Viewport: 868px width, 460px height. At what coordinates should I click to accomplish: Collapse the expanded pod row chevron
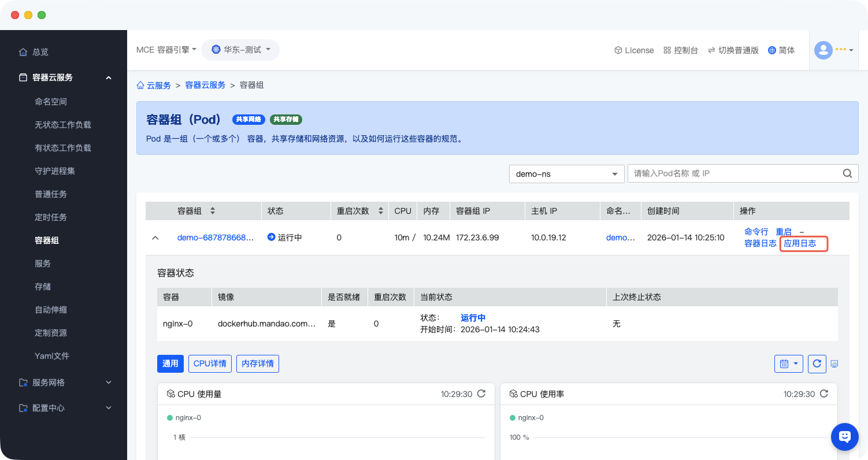155,238
